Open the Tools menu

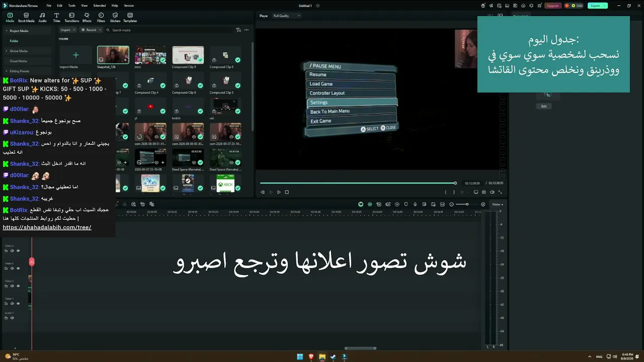[72, 6]
